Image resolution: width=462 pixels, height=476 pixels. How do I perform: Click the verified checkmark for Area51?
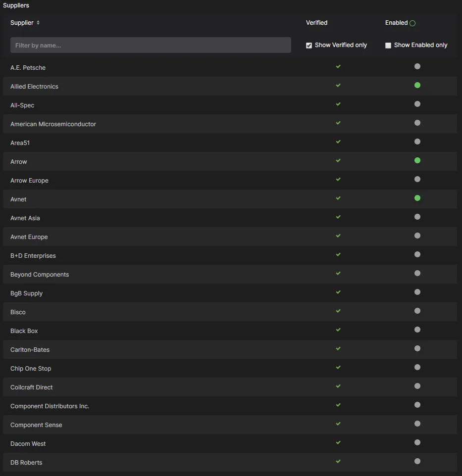click(338, 142)
